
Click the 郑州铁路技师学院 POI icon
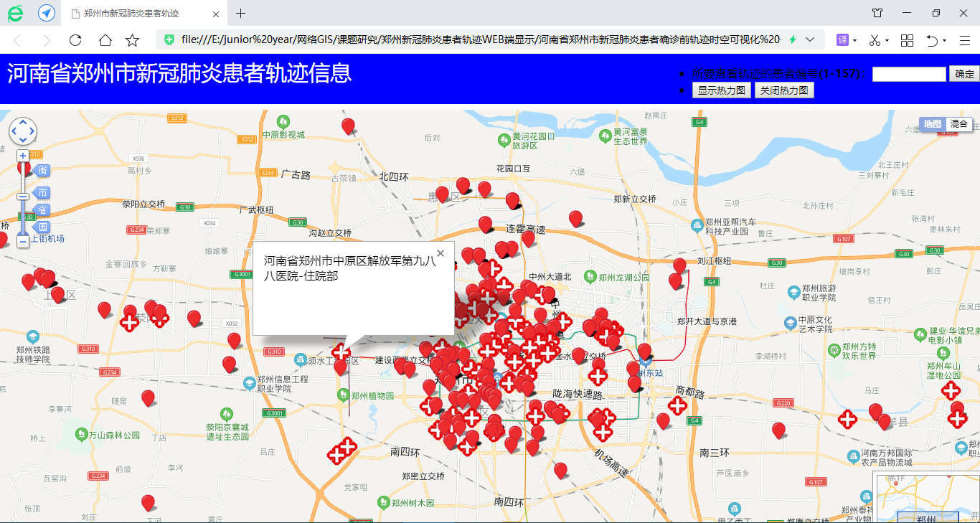(x=32, y=336)
